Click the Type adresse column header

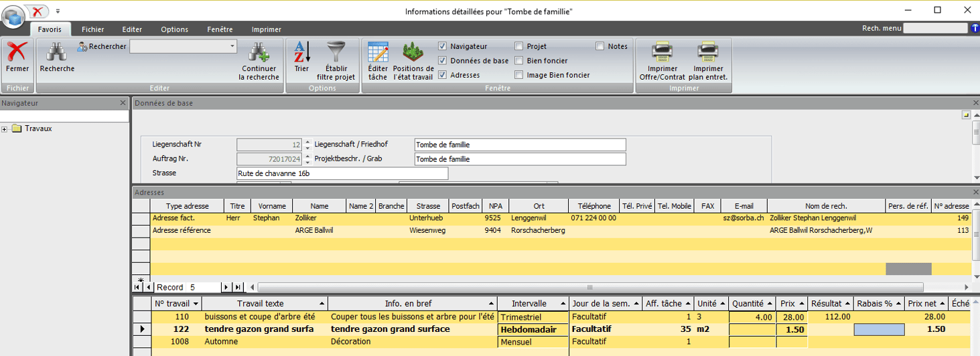tap(187, 206)
